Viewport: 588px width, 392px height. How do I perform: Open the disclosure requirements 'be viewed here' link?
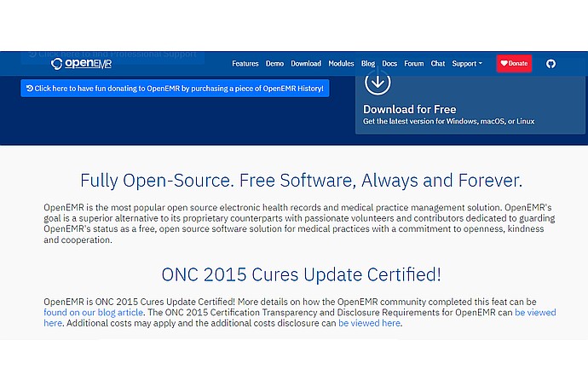click(535, 313)
